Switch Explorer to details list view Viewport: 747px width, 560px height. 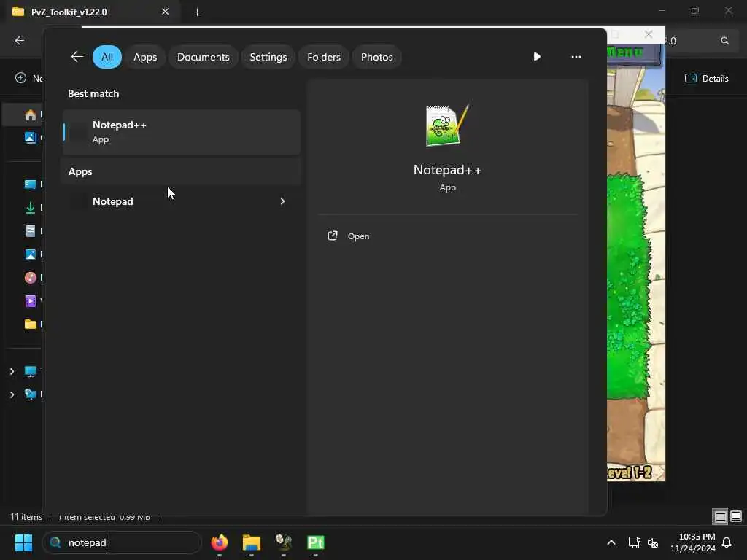point(720,517)
